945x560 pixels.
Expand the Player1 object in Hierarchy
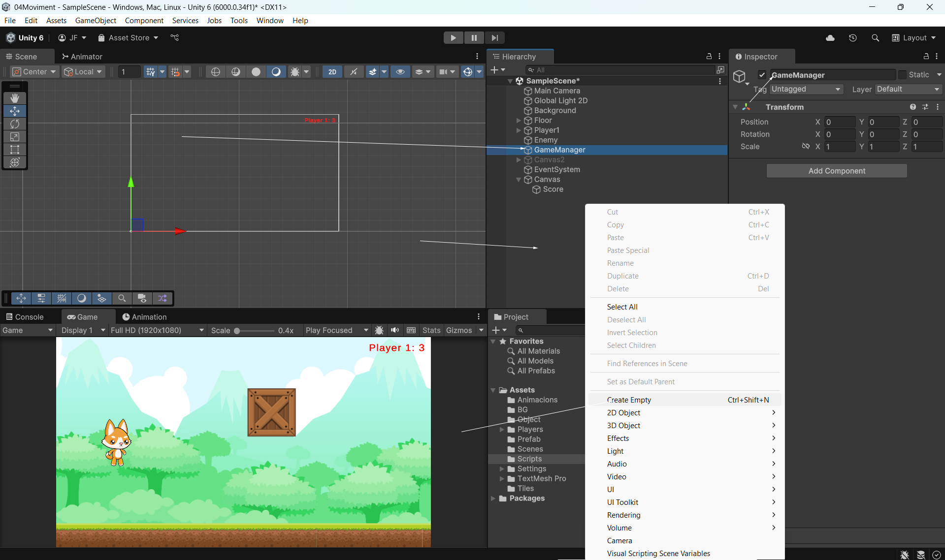point(519,130)
